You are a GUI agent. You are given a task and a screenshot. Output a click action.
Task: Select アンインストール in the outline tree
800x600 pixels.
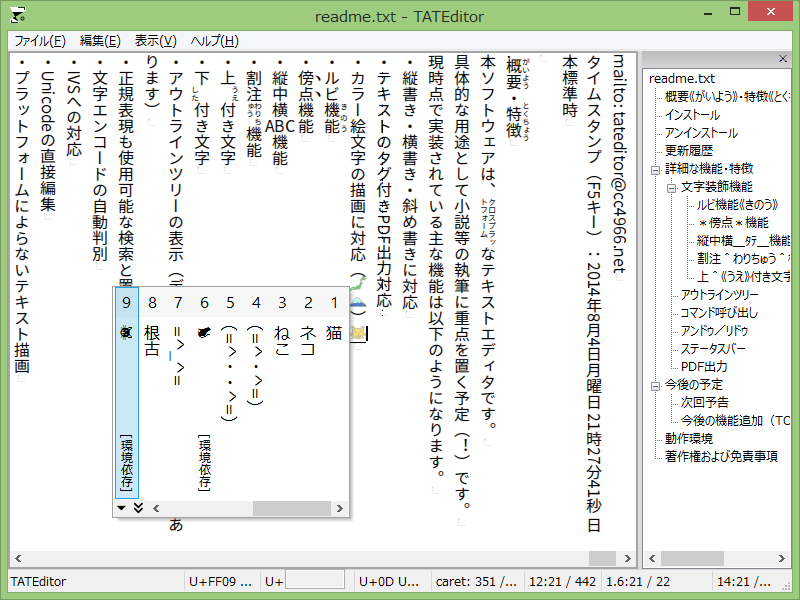click(x=701, y=133)
